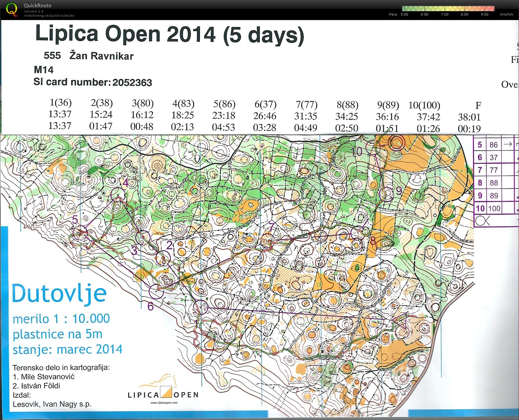519x420 pixels.
Task: Click the min/km unit label
Action: (x=506, y=14)
